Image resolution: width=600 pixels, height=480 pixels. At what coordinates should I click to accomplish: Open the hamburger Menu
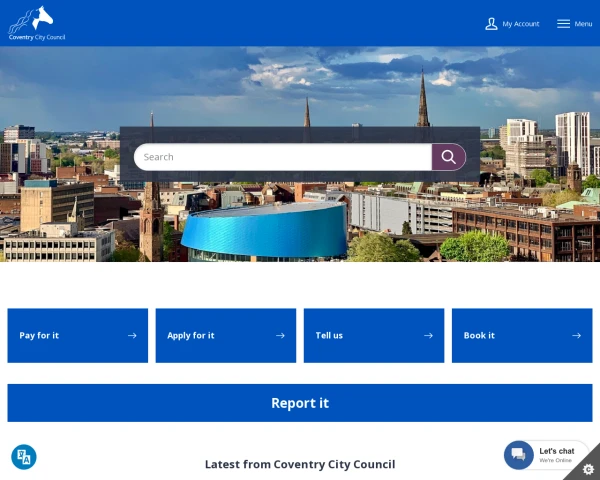pos(574,24)
